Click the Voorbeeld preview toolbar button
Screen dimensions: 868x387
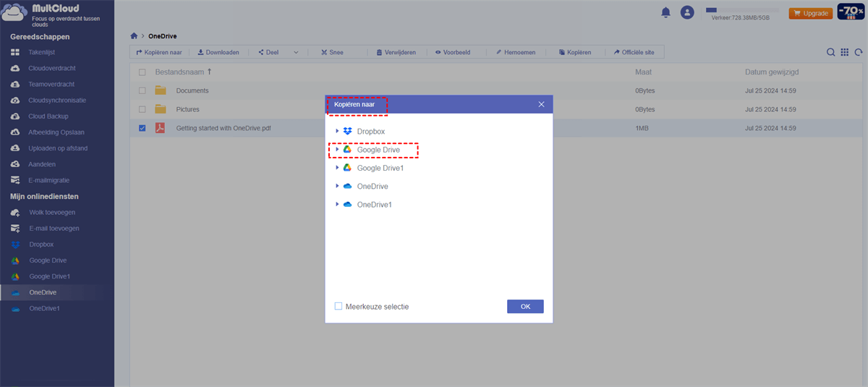(x=452, y=52)
